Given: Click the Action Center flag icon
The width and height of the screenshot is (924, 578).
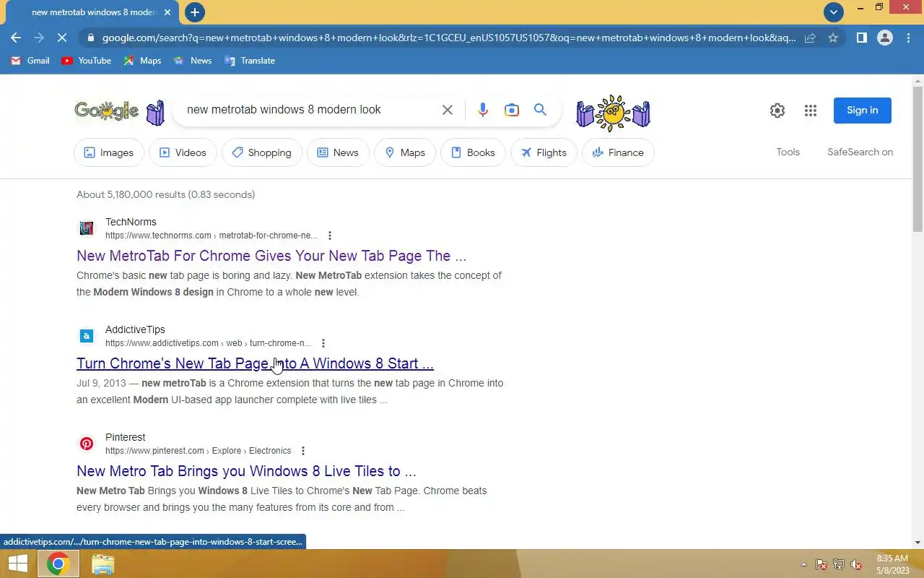Looking at the screenshot, I should coord(821,565).
